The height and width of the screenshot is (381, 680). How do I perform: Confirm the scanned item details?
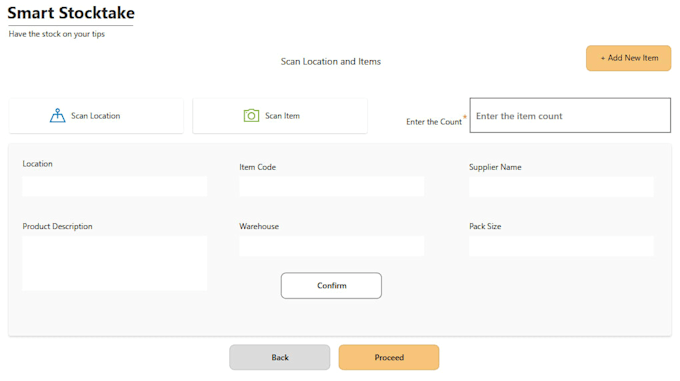coord(331,286)
